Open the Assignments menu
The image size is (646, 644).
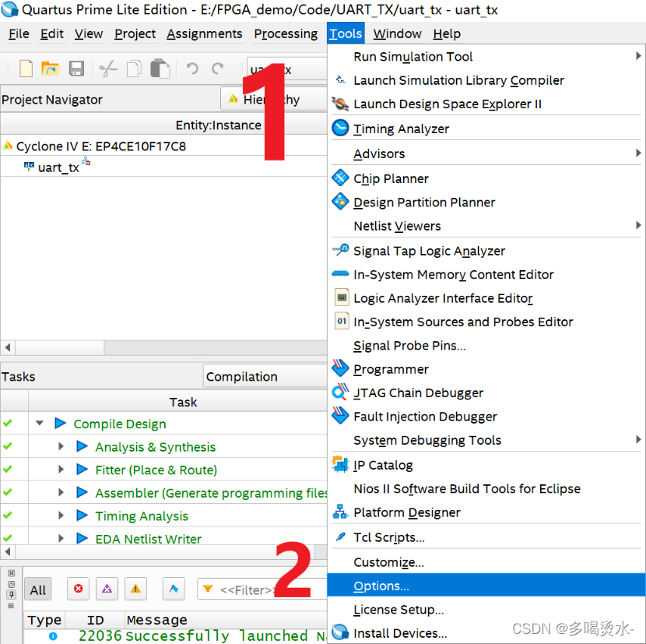click(205, 33)
